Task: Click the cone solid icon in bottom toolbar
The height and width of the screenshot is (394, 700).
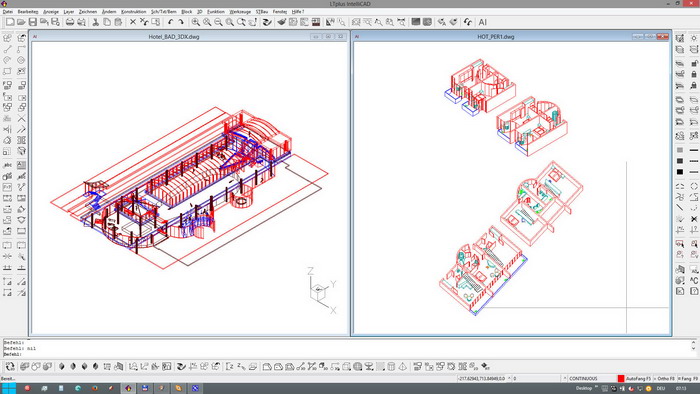Action: point(402,367)
